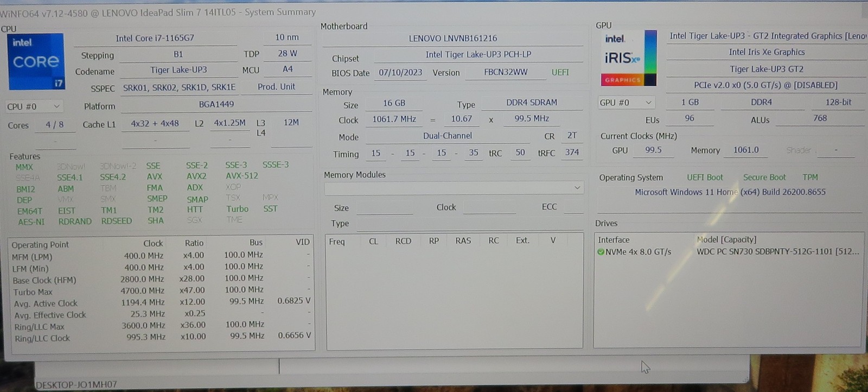The height and width of the screenshot is (392, 868).
Task: Click the Intel Core i7-1165G7 name field
Action: 155,38
